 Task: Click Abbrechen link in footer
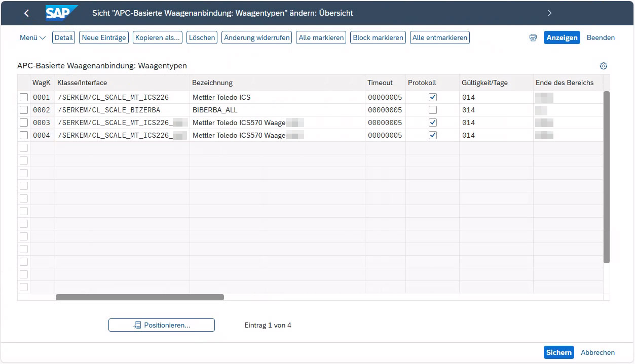click(597, 352)
